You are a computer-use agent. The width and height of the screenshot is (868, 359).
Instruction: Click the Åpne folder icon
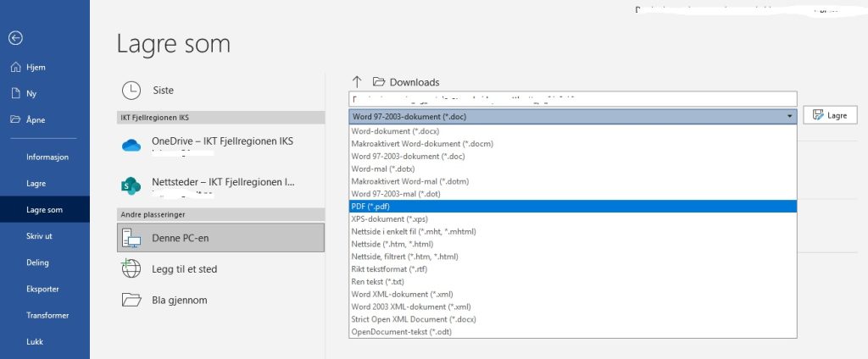point(15,120)
